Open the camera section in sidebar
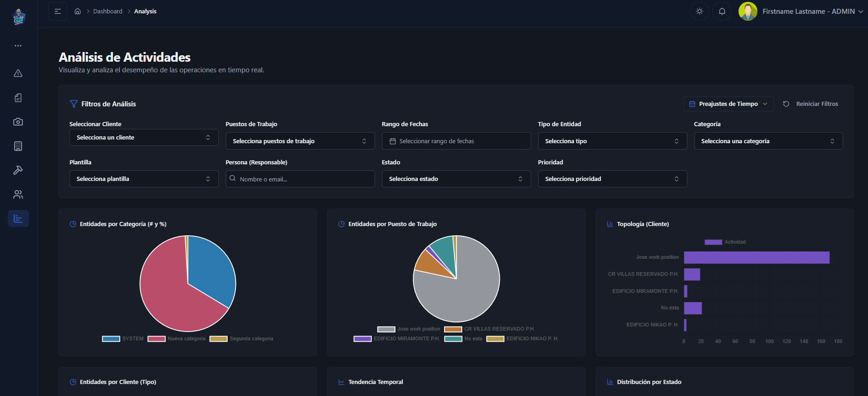 pyautogui.click(x=18, y=122)
